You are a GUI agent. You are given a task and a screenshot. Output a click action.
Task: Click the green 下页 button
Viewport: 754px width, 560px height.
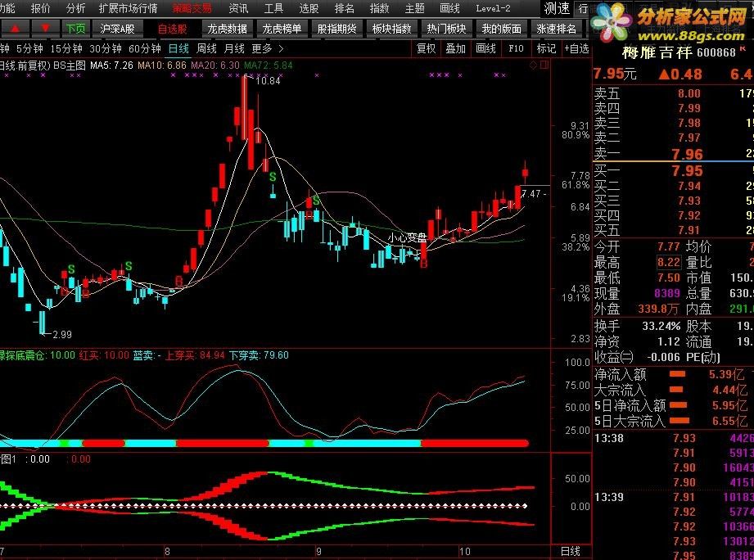click(75, 29)
